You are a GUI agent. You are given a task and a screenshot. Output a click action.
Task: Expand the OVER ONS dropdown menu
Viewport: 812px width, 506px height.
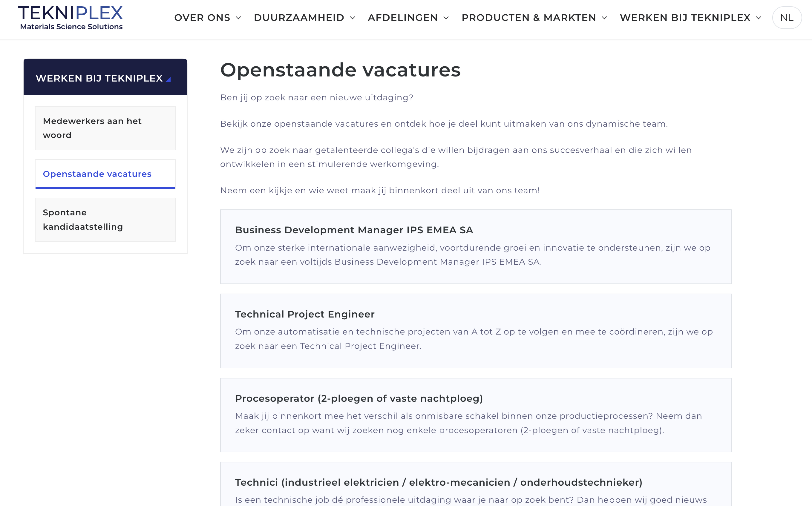pyautogui.click(x=208, y=17)
